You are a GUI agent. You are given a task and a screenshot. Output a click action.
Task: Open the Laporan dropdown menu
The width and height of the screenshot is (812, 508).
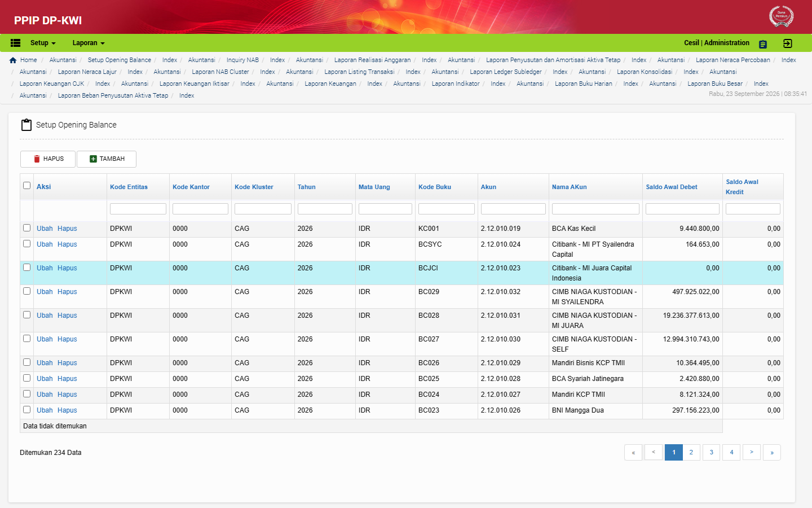[x=89, y=43]
